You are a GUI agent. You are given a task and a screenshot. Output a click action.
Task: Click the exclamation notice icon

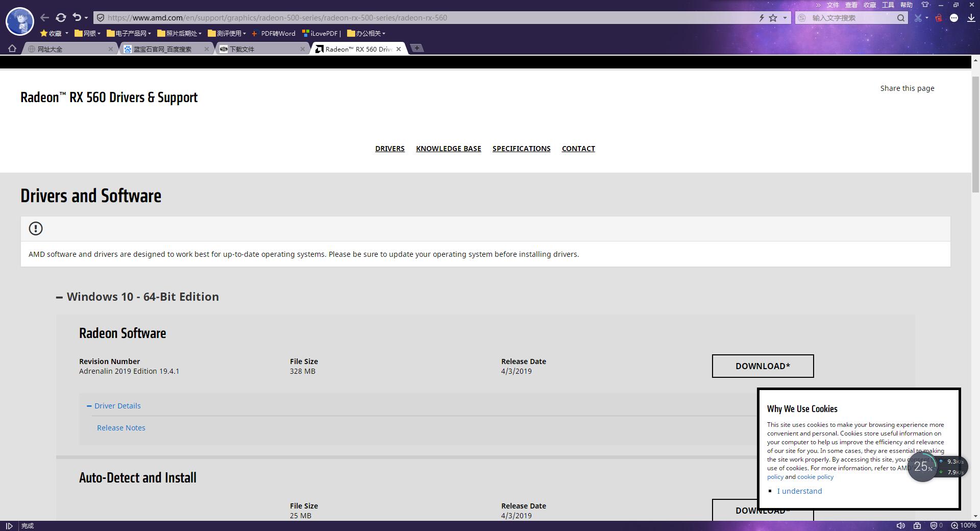point(36,229)
